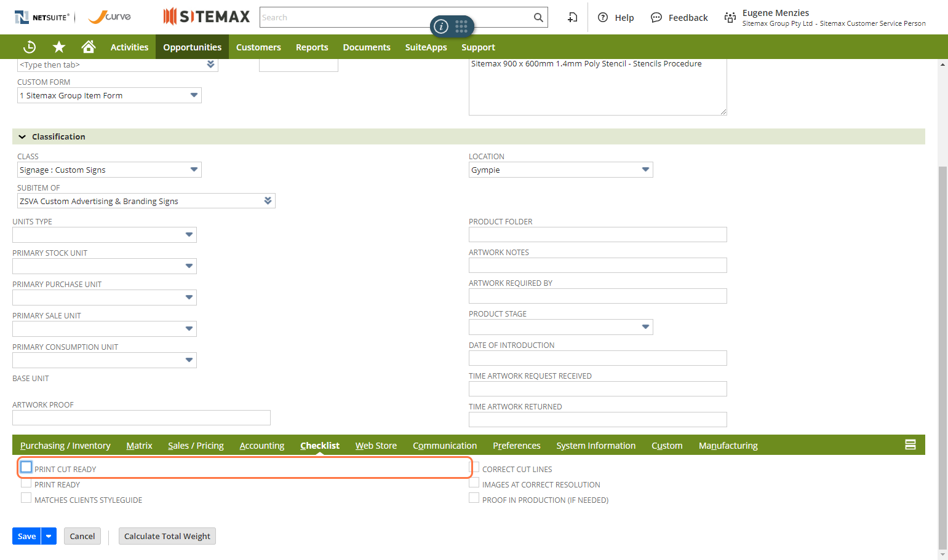Open the Recent Records clock icon

click(30, 47)
